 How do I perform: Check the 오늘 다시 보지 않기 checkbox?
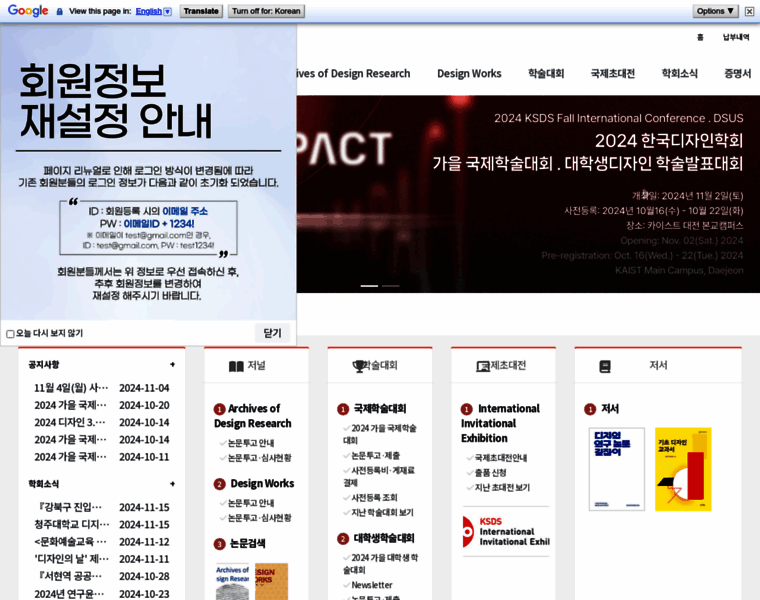click(10, 334)
